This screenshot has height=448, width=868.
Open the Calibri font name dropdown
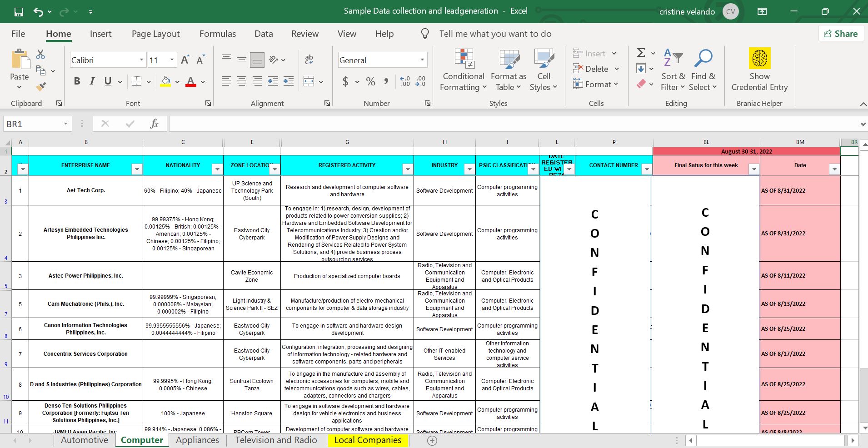click(x=141, y=60)
